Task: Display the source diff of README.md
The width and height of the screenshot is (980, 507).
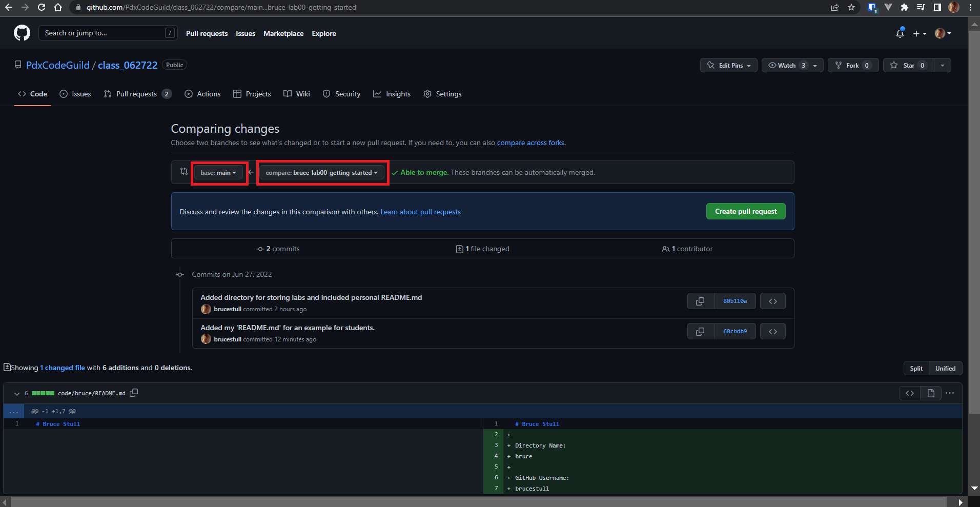Action: (910, 393)
